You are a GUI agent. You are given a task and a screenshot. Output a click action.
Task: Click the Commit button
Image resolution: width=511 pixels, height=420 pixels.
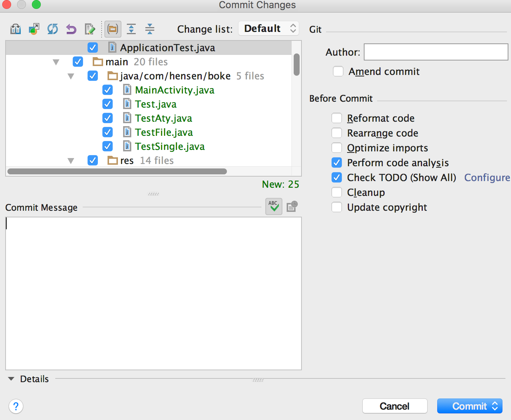click(470, 406)
